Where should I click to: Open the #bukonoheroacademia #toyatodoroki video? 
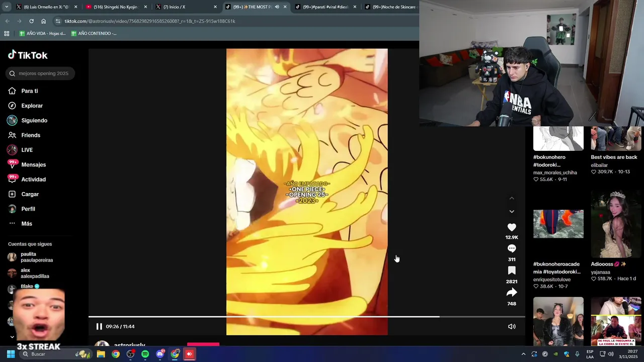(x=558, y=224)
